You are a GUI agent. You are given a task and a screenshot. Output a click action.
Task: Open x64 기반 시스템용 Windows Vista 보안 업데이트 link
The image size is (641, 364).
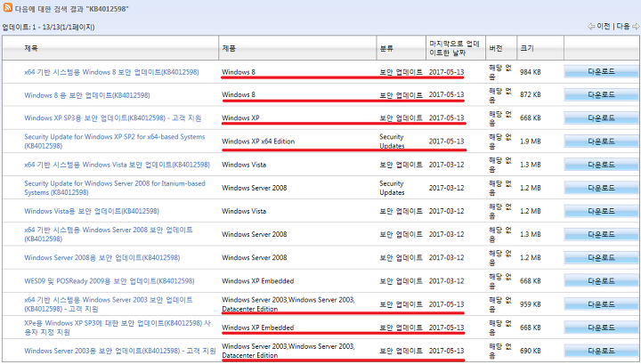tap(117, 165)
